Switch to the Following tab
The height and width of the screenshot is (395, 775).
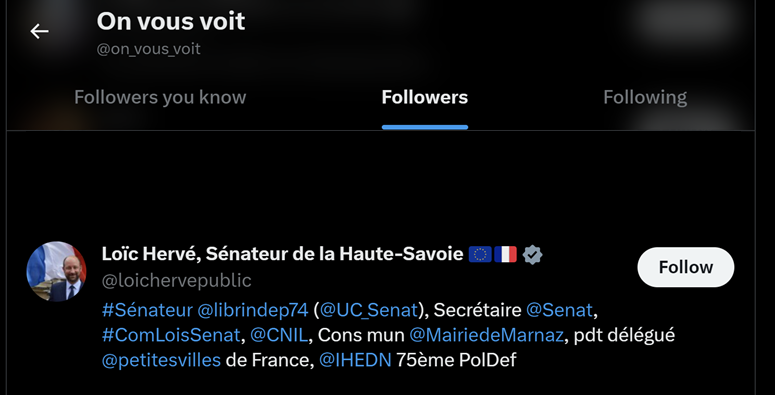645,97
